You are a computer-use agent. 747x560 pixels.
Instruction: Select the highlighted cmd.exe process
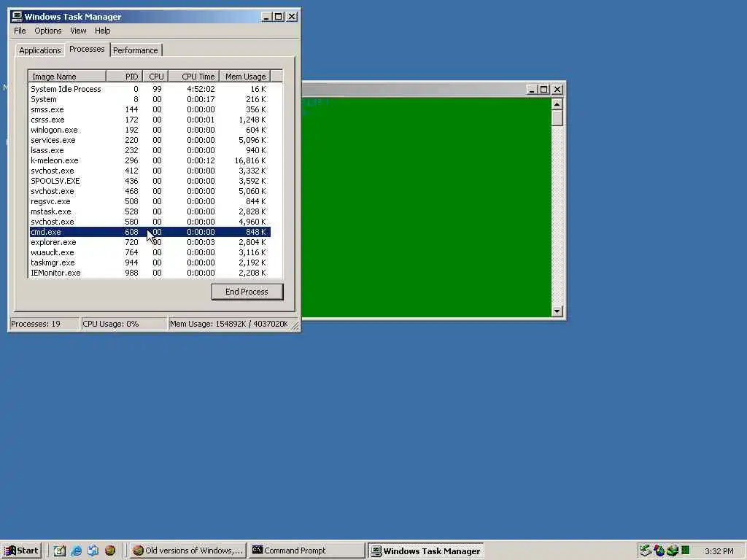tap(150, 232)
